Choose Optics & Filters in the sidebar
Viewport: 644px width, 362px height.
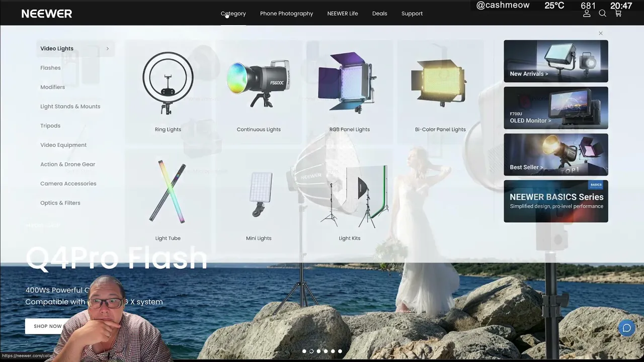(x=60, y=203)
